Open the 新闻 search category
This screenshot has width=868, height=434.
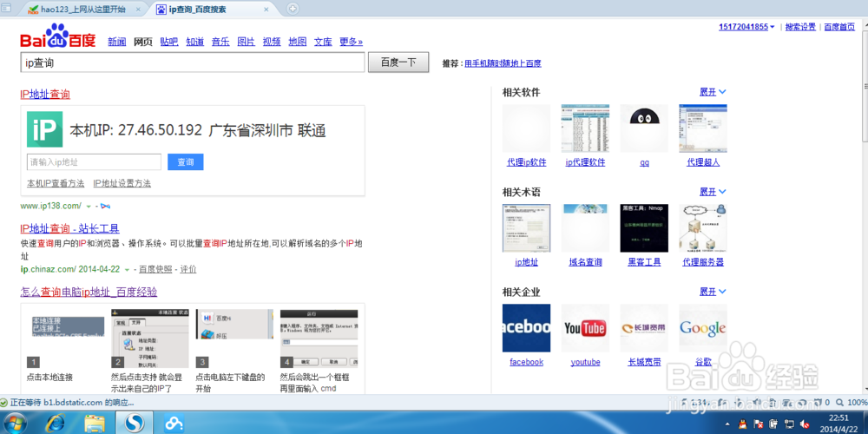click(117, 42)
